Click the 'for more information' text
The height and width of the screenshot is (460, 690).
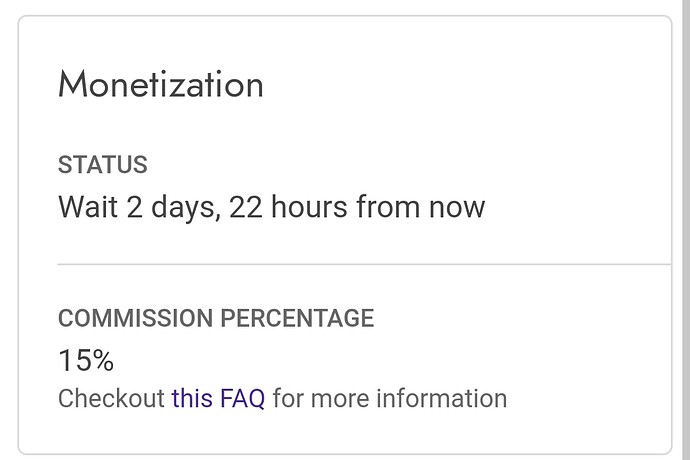point(390,398)
